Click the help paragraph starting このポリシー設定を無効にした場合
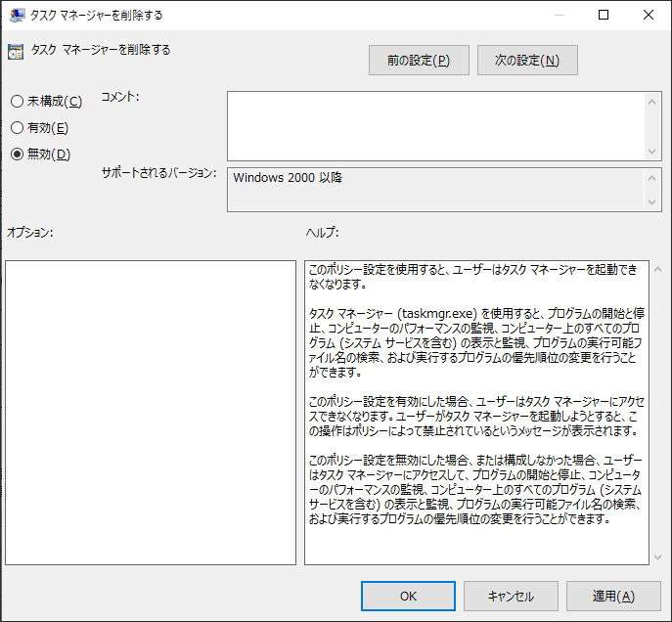Viewport: 672px width, 622px height. [474, 489]
